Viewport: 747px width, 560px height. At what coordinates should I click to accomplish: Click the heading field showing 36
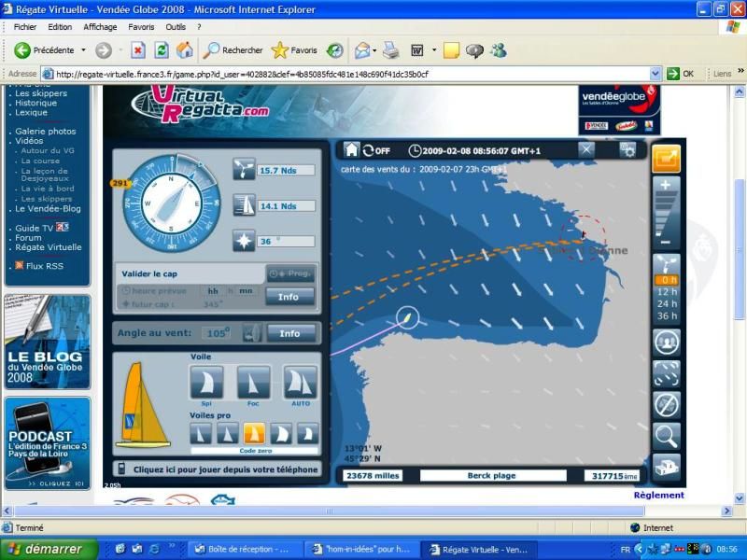286,242
